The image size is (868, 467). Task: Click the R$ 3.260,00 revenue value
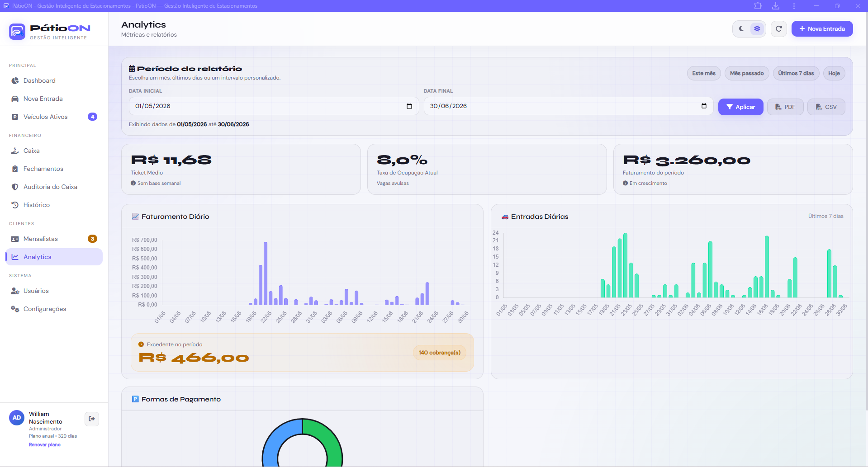pos(687,160)
